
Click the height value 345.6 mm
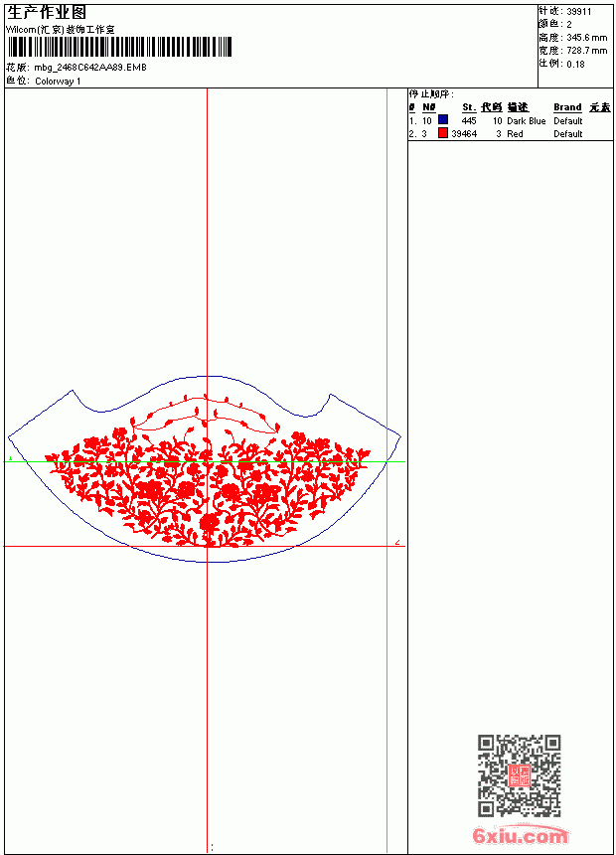[x=586, y=38]
